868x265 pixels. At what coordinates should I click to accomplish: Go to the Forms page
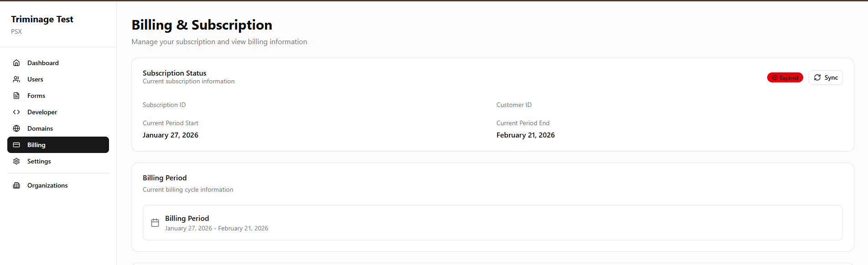(36, 95)
